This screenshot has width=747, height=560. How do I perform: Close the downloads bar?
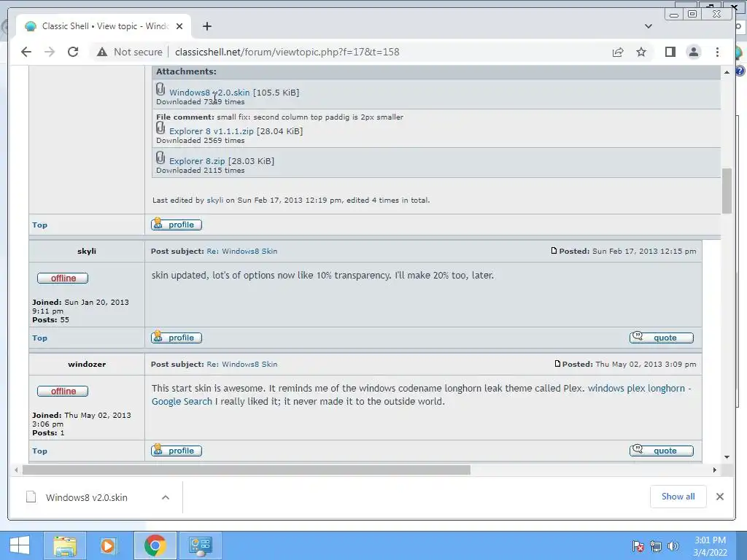click(720, 497)
